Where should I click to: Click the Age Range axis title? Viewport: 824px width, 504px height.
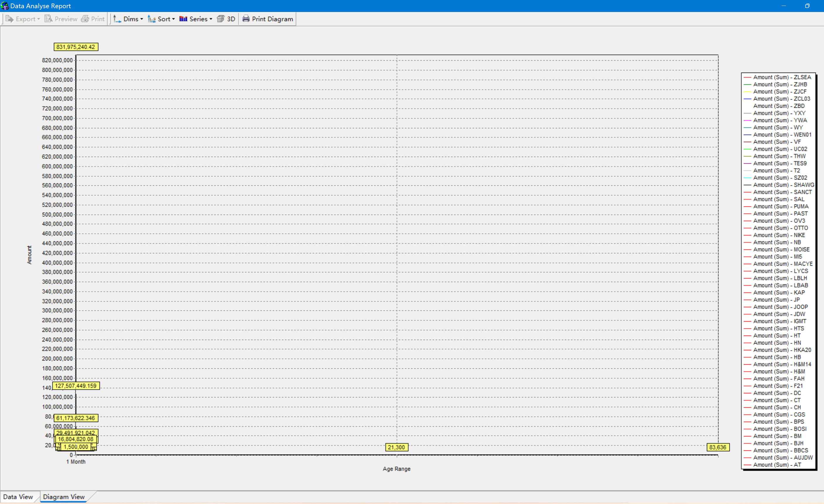click(396, 469)
